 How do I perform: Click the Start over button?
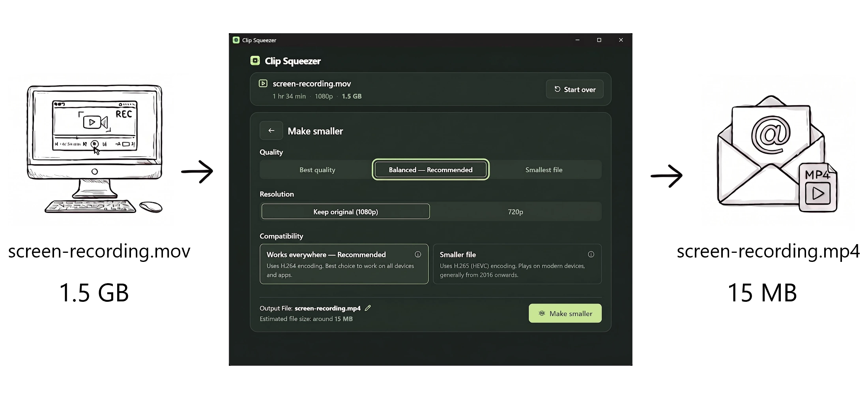[575, 89]
